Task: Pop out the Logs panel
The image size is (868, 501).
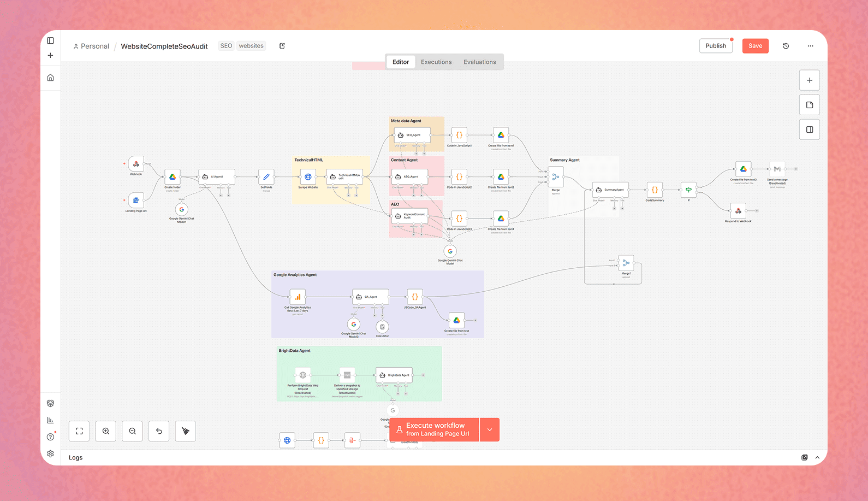Action: tap(804, 457)
